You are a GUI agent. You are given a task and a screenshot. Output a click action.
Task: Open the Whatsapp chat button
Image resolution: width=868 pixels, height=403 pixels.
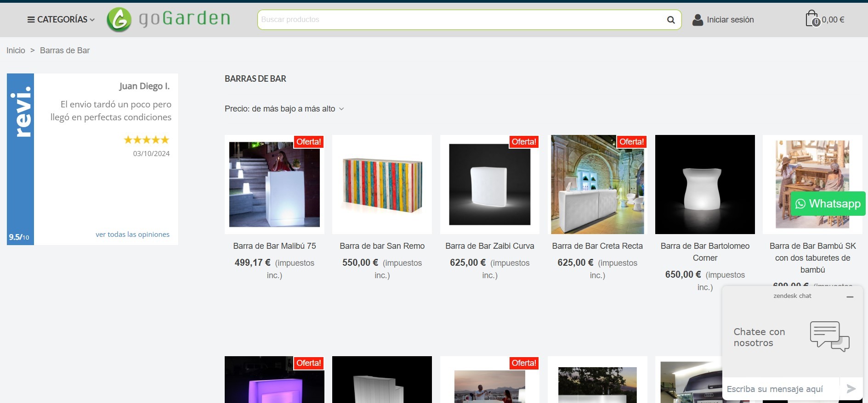coord(828,204)
